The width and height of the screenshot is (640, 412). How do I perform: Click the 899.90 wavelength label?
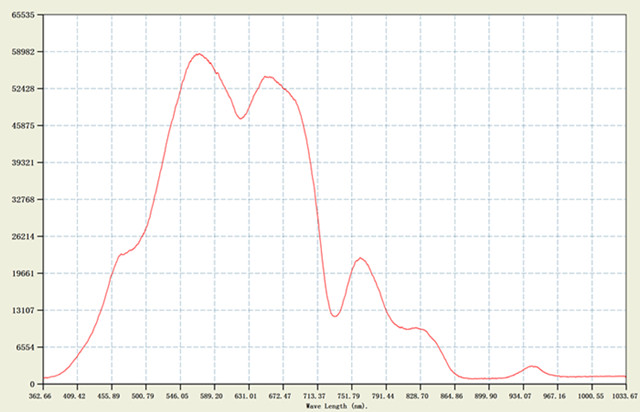click(x=486, y=396)
